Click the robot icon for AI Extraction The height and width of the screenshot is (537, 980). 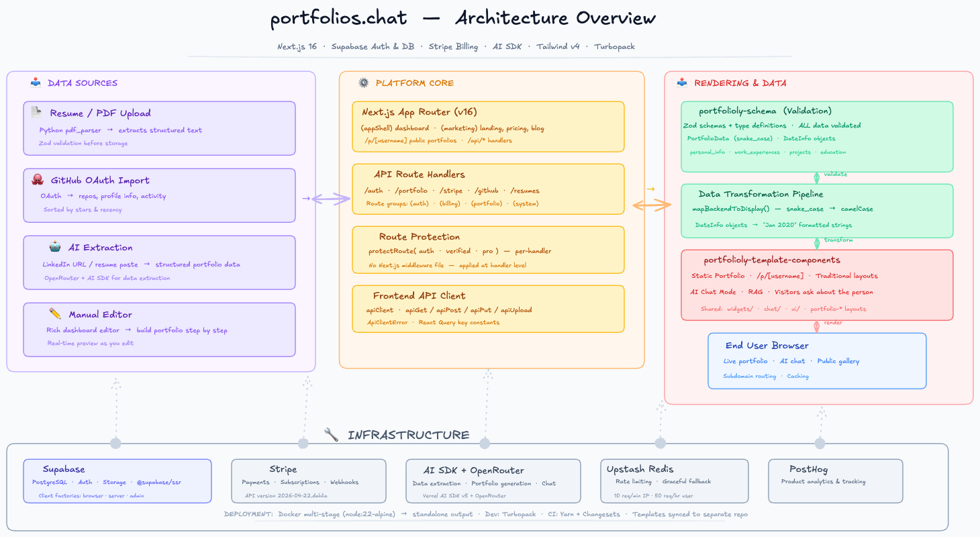pyautogui.click(x=55, y=247)
